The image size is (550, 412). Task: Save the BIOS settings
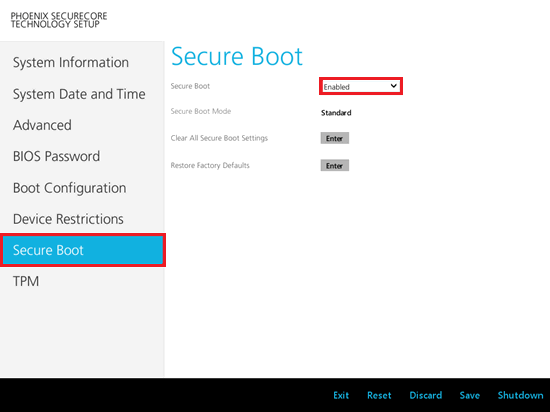click(x=470, y=395)
